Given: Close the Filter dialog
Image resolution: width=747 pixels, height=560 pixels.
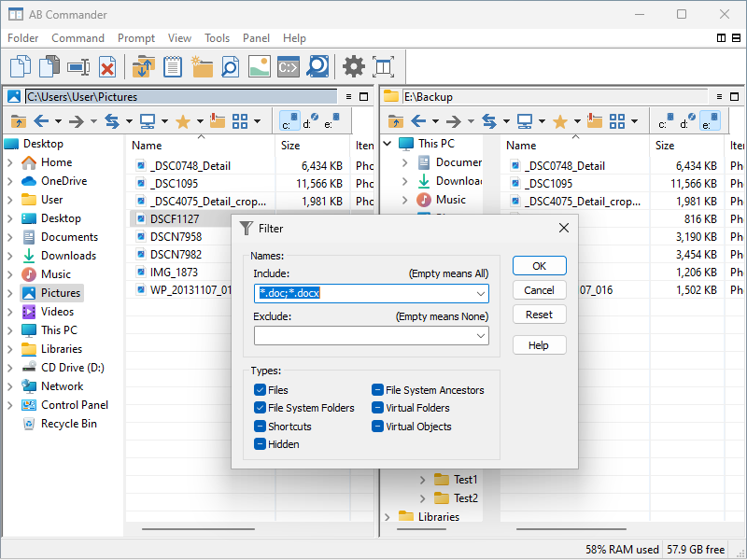Looking at the screenshot, I should [564, 228].
